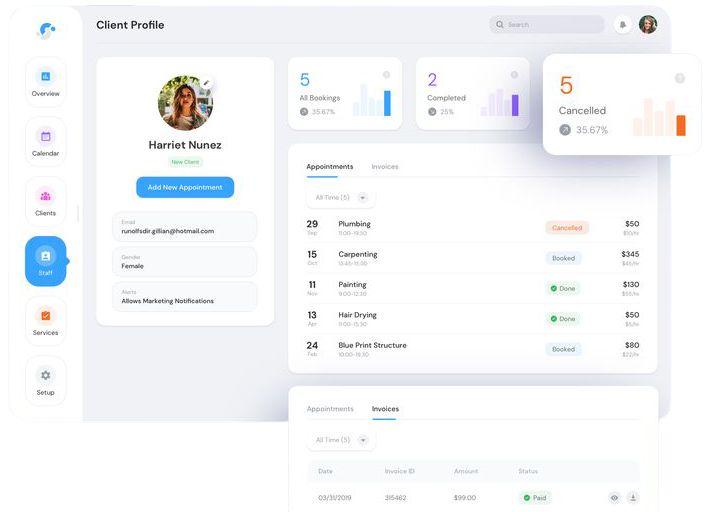Open the Overview sidebar item

point(46,82)
